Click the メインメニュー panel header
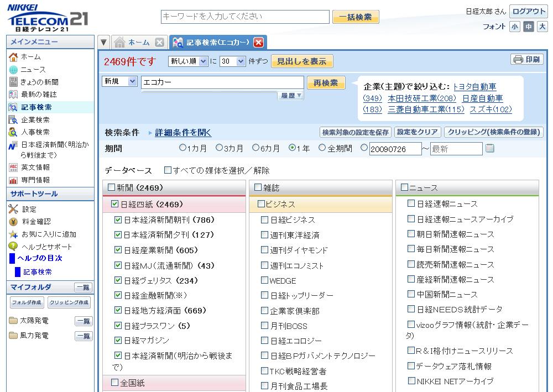This screenshot has width=553, height=392. (50, 41)
